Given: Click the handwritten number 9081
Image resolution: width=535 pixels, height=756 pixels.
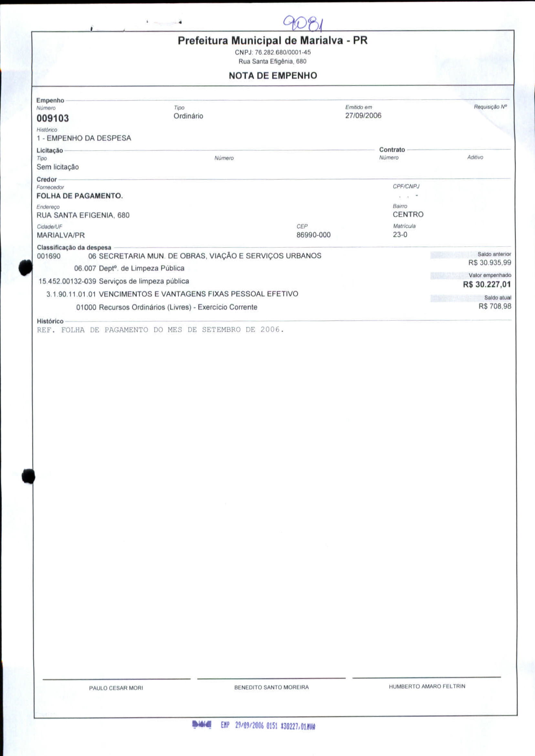Looking at the screenshot, I should tap(303, 23).
